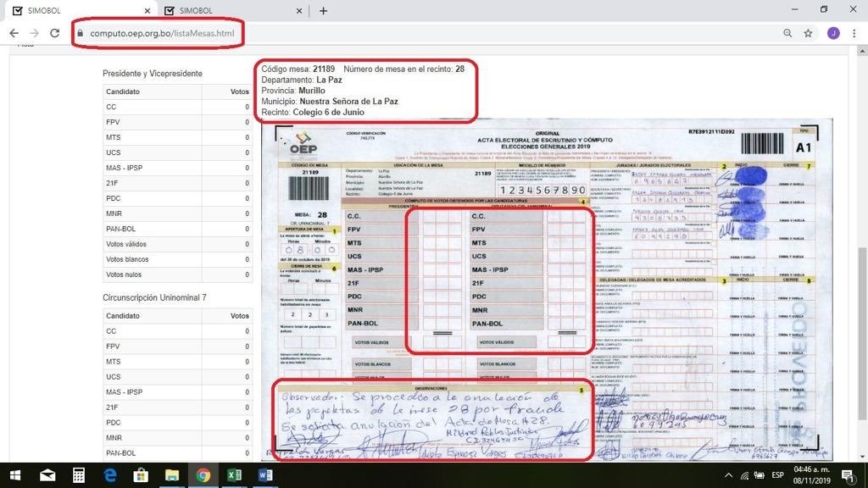
Task: Click the Chrome icon in taskbar
Action: click(203, 475)
